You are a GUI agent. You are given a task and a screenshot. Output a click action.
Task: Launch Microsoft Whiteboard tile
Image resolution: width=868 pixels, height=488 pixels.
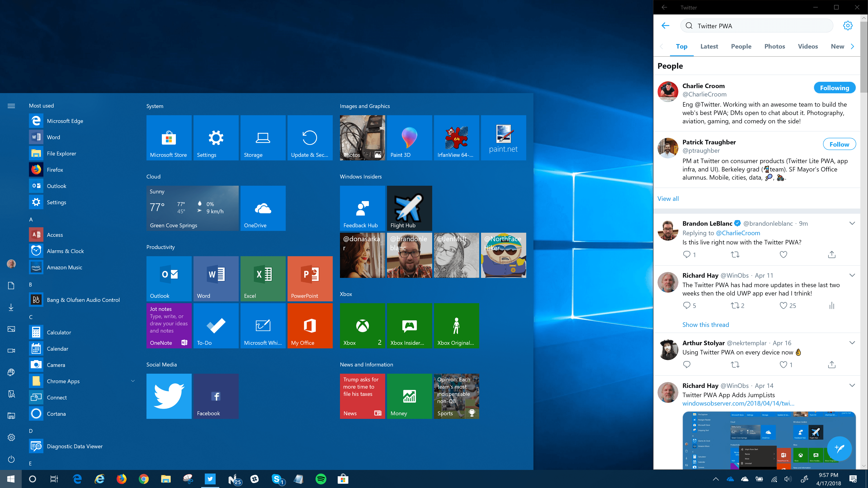pyautogui.click(x=263, y=326)
